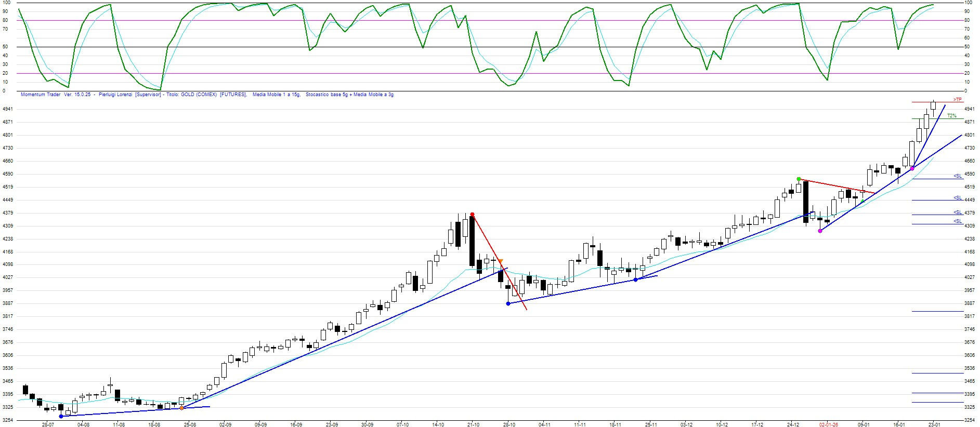Select the lowest <SL stop-loss label
The width and height of the screenshot is (980, 427).
point(958,221)
